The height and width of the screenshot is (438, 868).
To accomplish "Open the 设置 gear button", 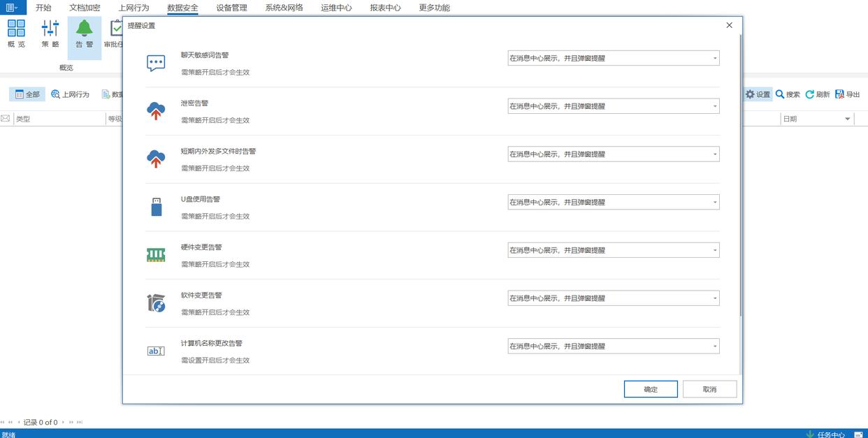I will pyautogui.click(x=758, y=94).
